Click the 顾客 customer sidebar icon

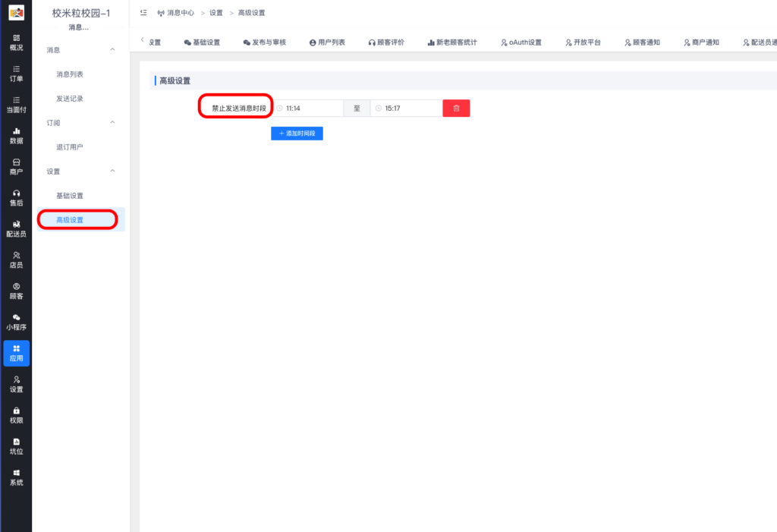coord(16,291)
